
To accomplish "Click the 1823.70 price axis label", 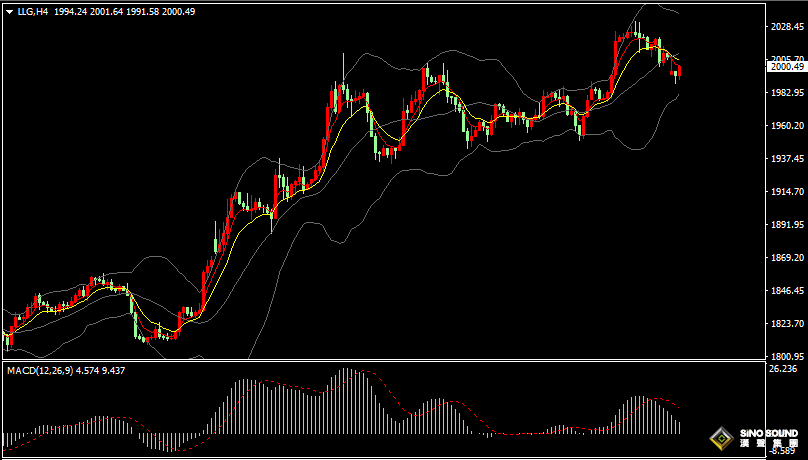I will (786, 324).
